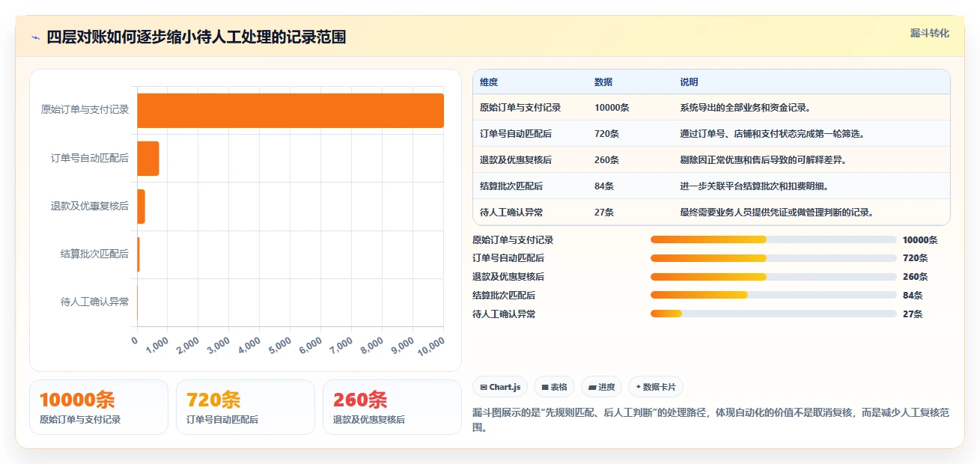Click the progress bar for 订单号自动匹配后
Screen dimensions: 980x464
(x=773, y=258)
